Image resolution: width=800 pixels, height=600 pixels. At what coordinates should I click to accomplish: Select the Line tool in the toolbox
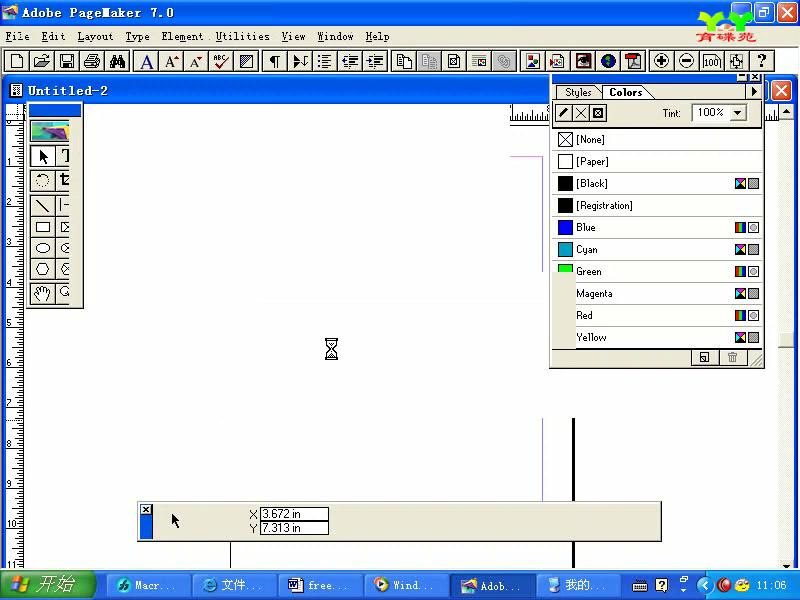click(43, 206)
